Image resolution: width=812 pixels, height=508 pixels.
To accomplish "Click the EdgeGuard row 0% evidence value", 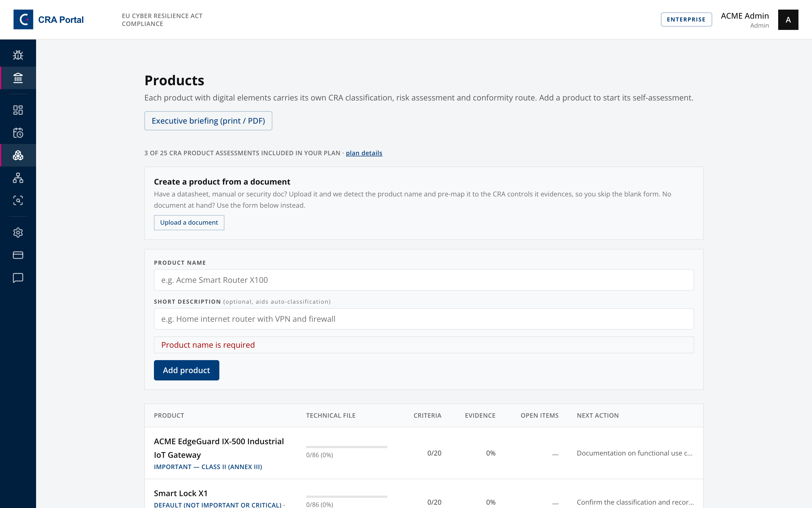I will [491, 453].
